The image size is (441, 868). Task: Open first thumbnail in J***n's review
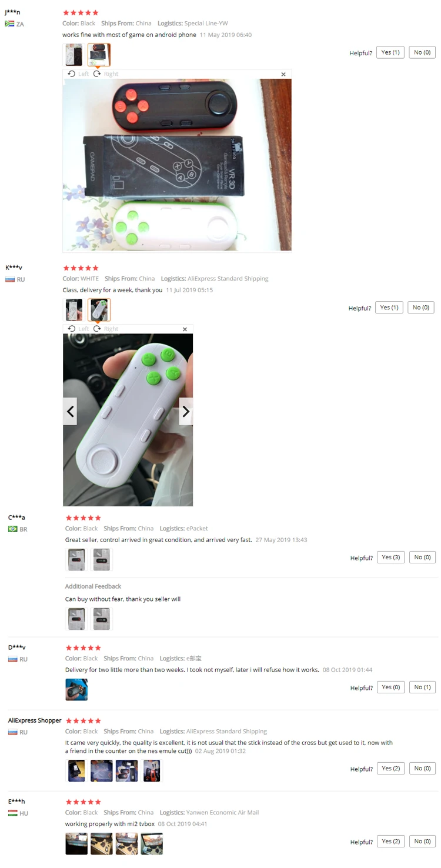point(74,55)
